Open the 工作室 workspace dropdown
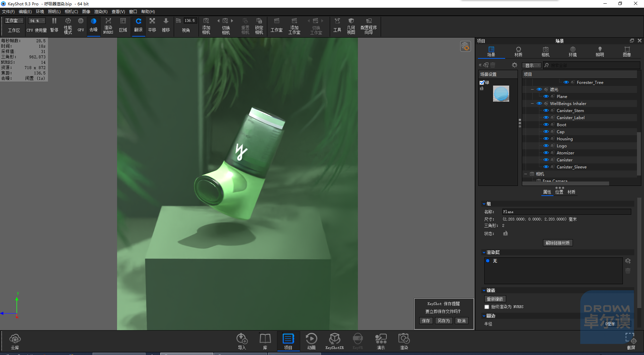The height and width of the screenshot is (355, 644). tap(14, 21)
